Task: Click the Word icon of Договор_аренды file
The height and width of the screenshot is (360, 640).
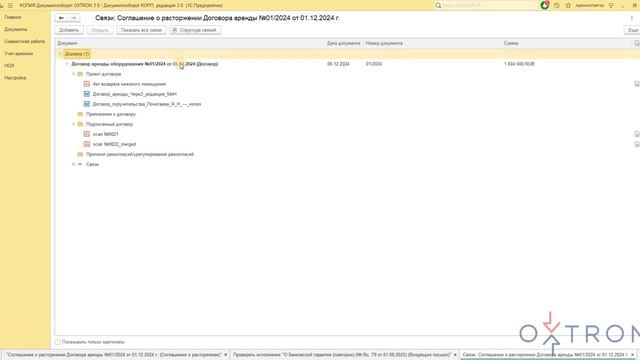Action: pyautogui.click(x=87, y=94)
